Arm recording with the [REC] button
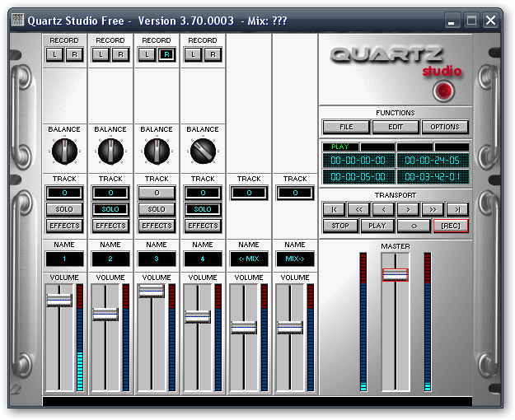This screenshot has width=515, height=420. pyautogui.click(x=451, y=226)
